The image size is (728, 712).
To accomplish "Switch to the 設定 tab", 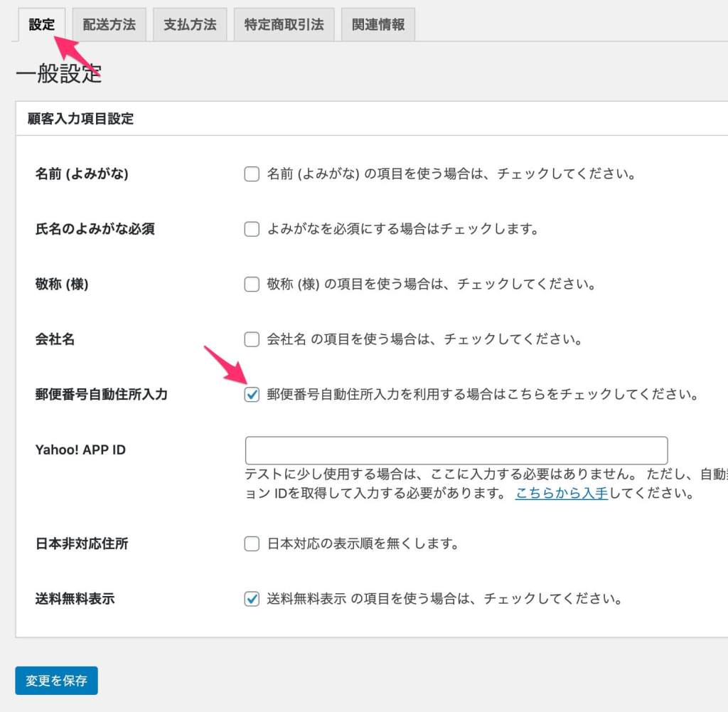I will click(41, 25).
